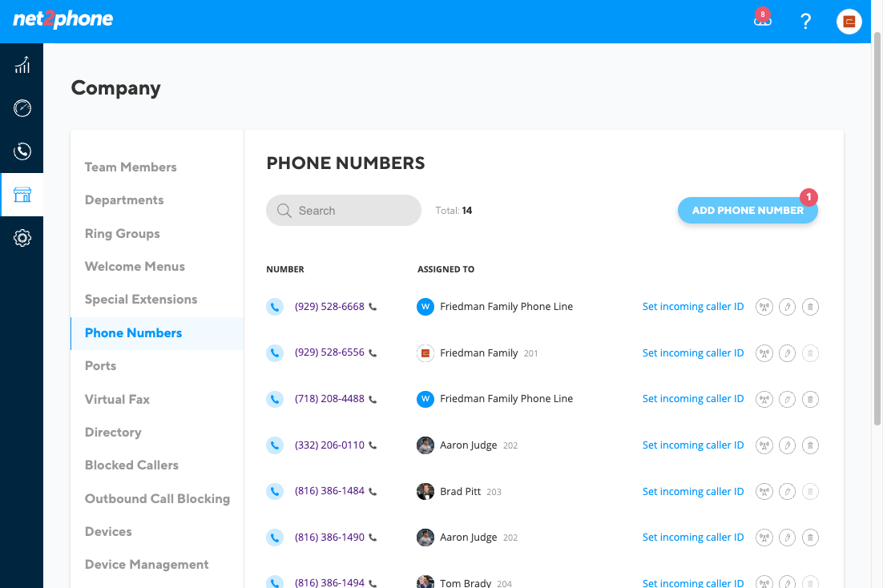The width and height of the screenshot is (883, 588).
Task: Click the broadcast icon for (929) 528-6556
Action: [764, 353]
